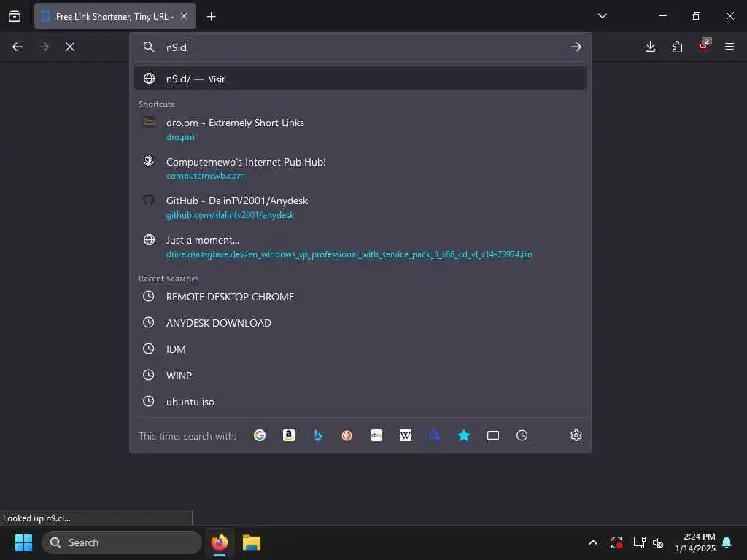This screenshot has height=560, width=747.
Task: Search with Wikipedia this time
Action: 406,435
